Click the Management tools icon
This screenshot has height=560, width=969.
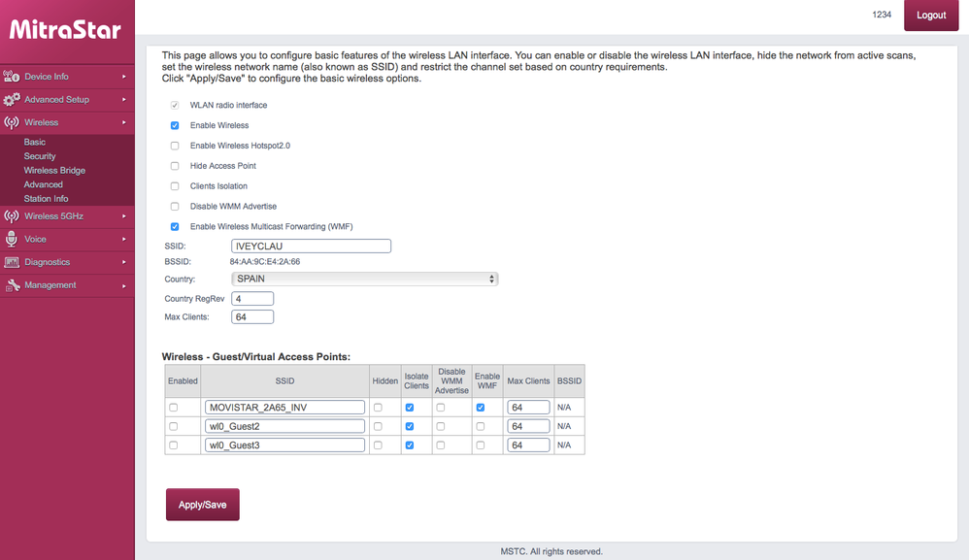pyautogui.click(x=12, y=286)
